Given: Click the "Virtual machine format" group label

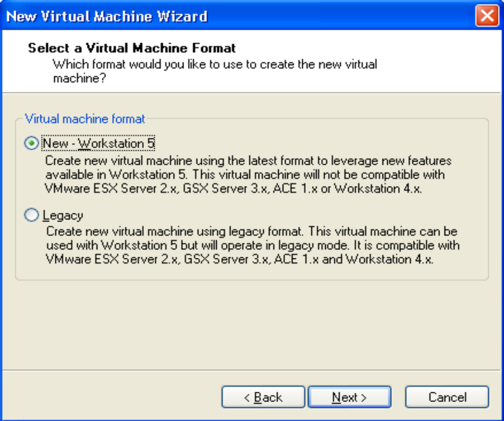Looking at the screenshot, I should (85, 119).
